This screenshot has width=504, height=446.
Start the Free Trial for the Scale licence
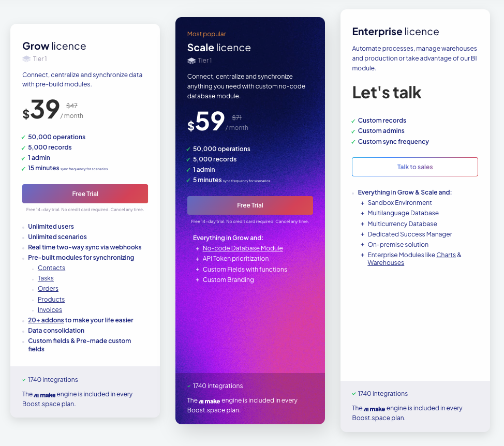[250, 205]
